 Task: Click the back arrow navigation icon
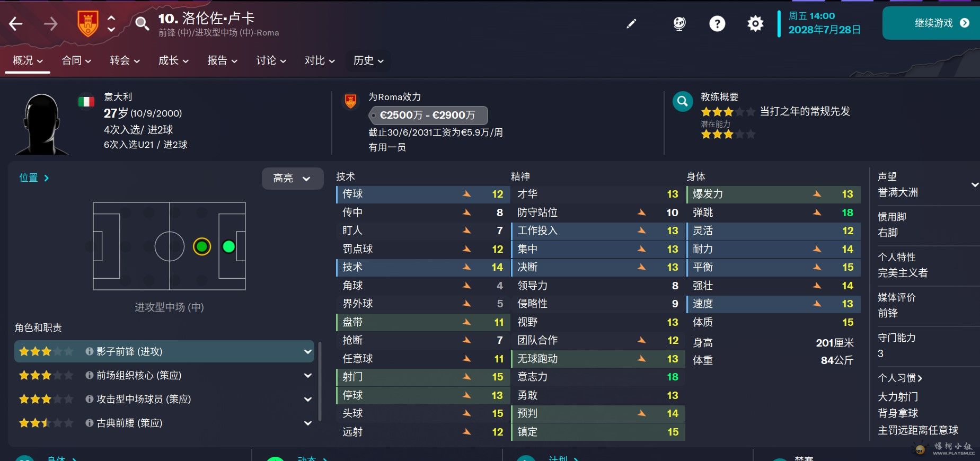pyautogui.click(x=16, y=24)
